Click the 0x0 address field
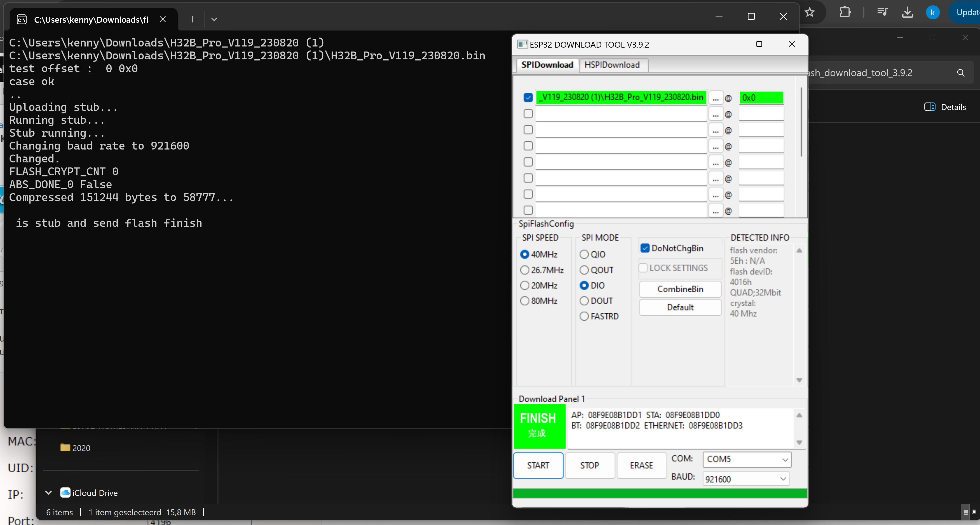Screen dimensions: 980x525 tap(761, 98)
